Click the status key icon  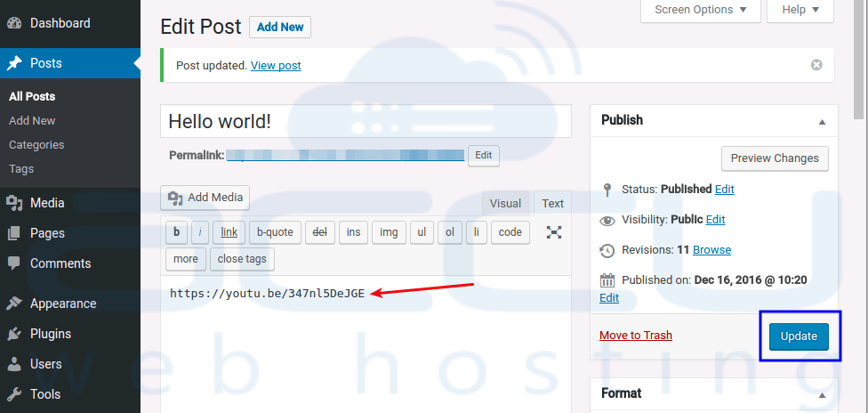(607, 190)
